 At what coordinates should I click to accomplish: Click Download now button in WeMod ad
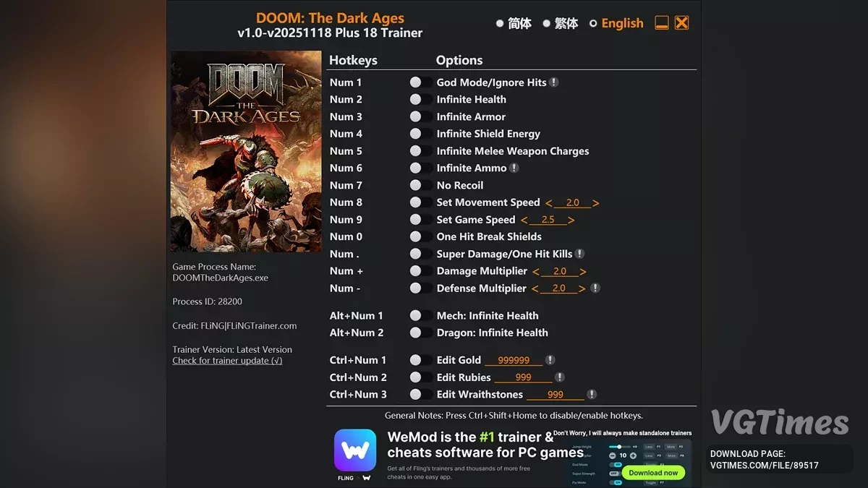[x=653, y=473]
